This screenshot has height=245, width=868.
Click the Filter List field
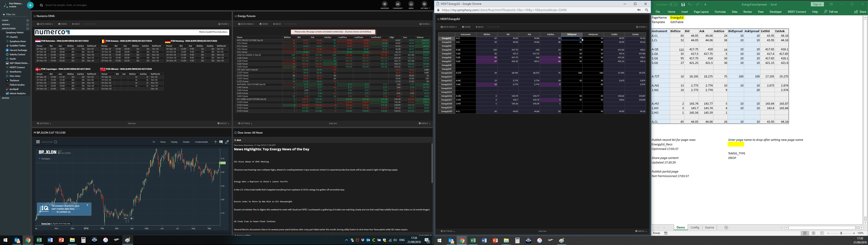pyautogui.click(x=15, y=14)
